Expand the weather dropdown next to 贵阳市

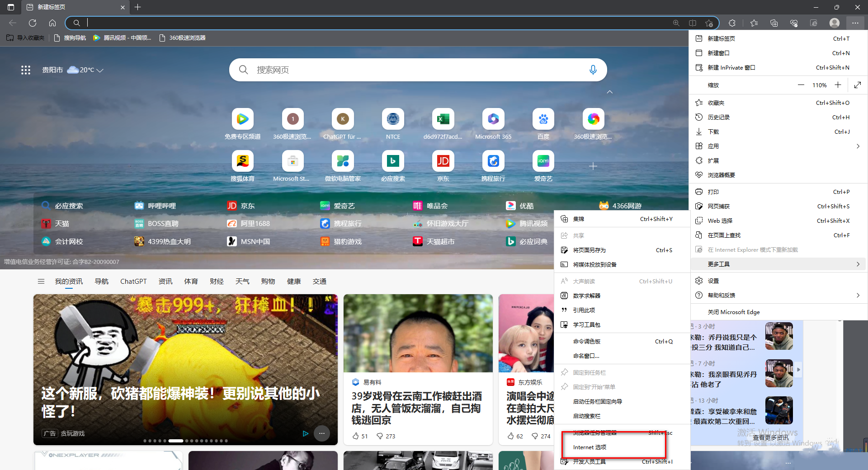[101, 70]
